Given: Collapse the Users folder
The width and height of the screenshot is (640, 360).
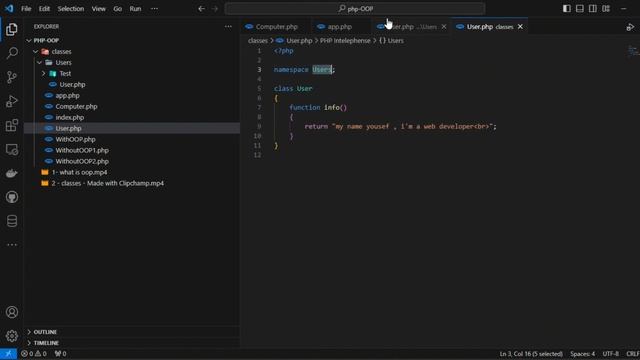Looking at the screenshot, I should (40, 63).
